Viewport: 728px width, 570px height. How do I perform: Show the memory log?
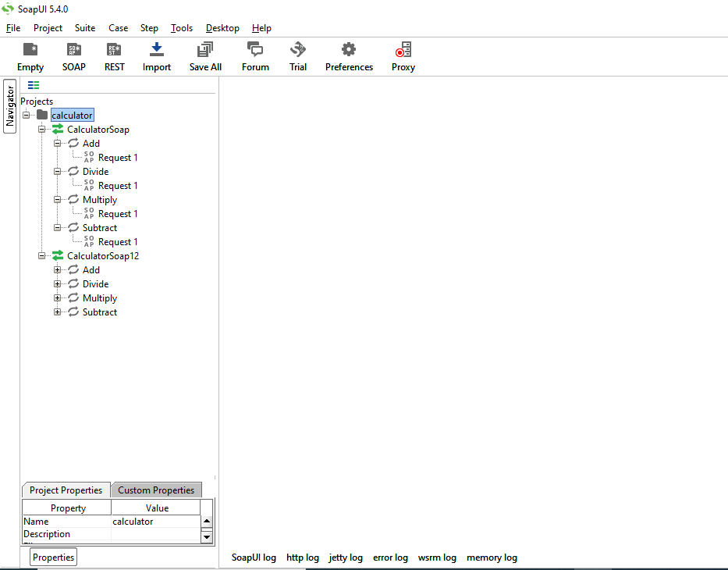coord(492,558)
